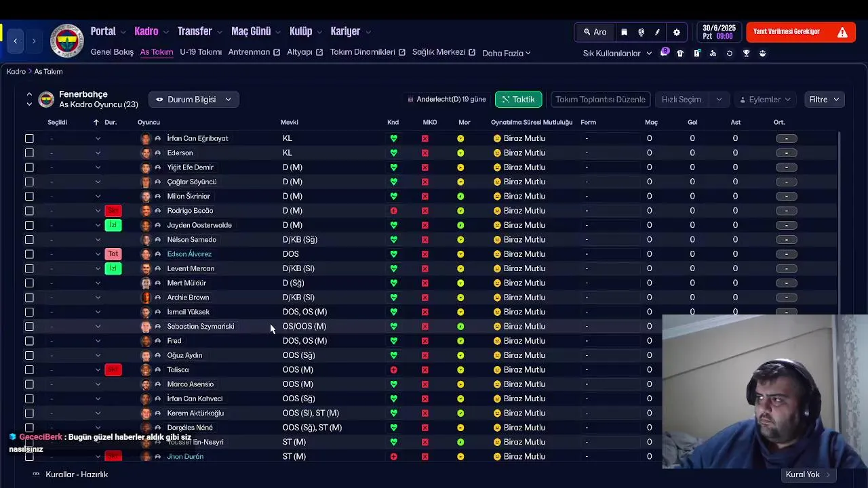The image size is (868, 488).
Task: Click green İzi status badge for Jayden Oosterwolde
Action: point(113,225)
